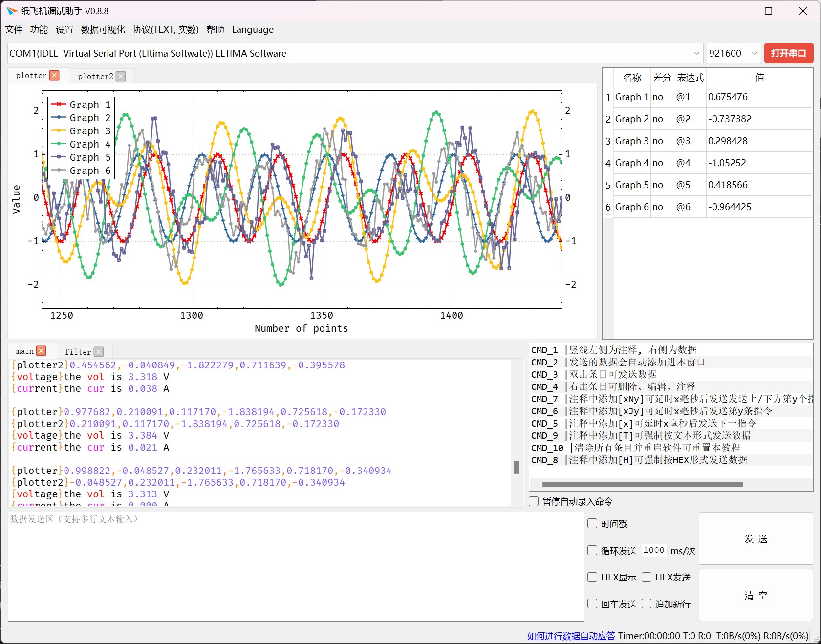Image resolution: width=821 pixels, height=644 pixels.
Task: Click the 发送 button
Action: coord(756,538)
